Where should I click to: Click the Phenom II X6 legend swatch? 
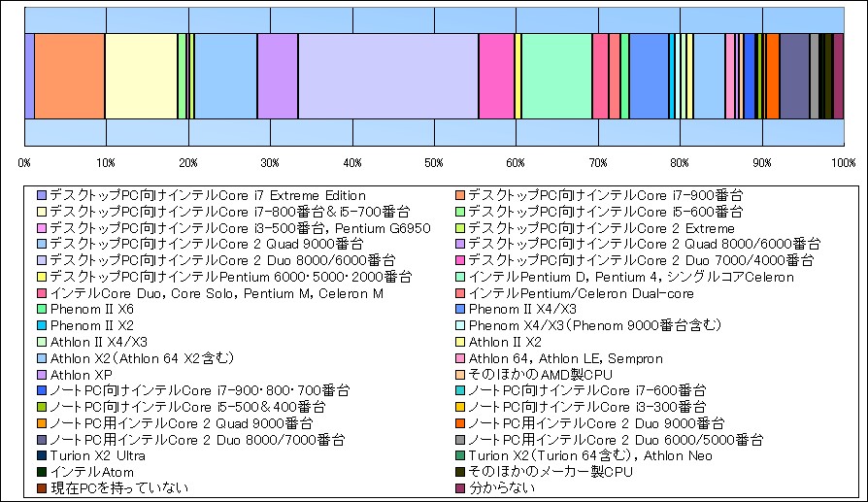coord(42,310)
